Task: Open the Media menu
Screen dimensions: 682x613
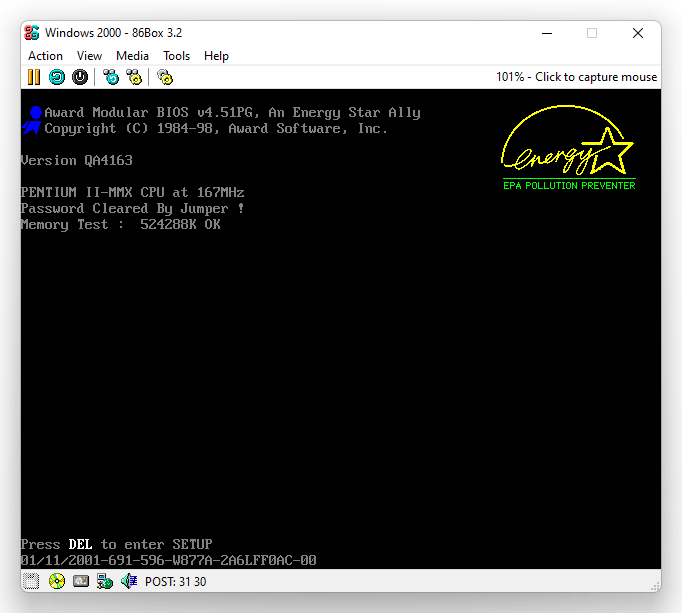Action: [132, 56]
